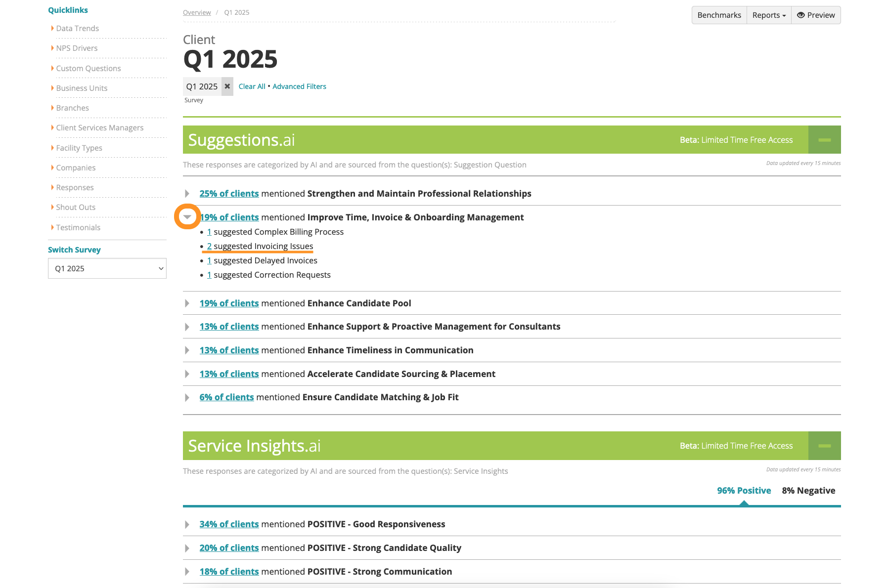Viewport: 888px width, 588px height.
Task: Open 13% of clients link for Enhance Timeliness
Action: point(229,350)
